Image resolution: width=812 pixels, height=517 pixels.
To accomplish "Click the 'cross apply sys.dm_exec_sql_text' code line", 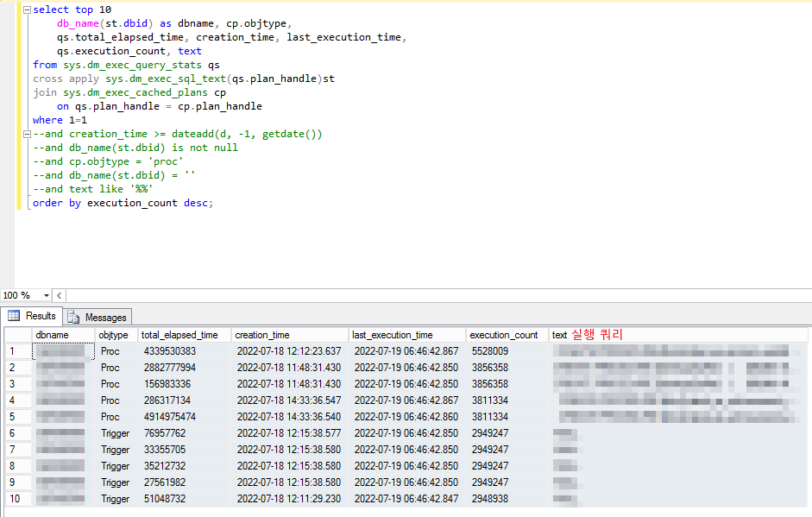I will 183,79.
